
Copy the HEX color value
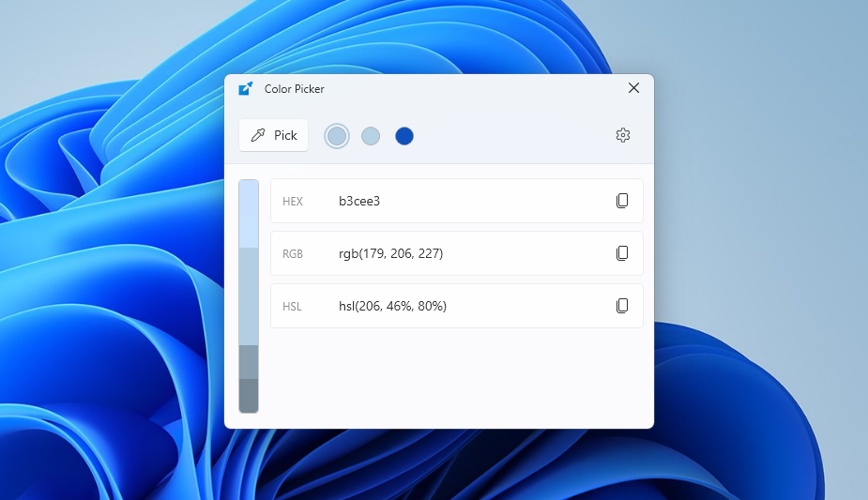click(621, 201)
